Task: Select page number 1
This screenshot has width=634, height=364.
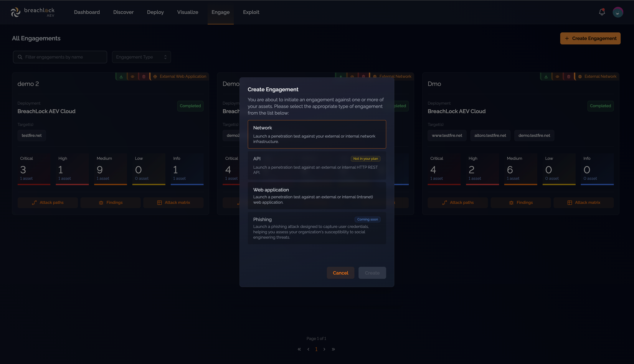Action: coord(316,349)
